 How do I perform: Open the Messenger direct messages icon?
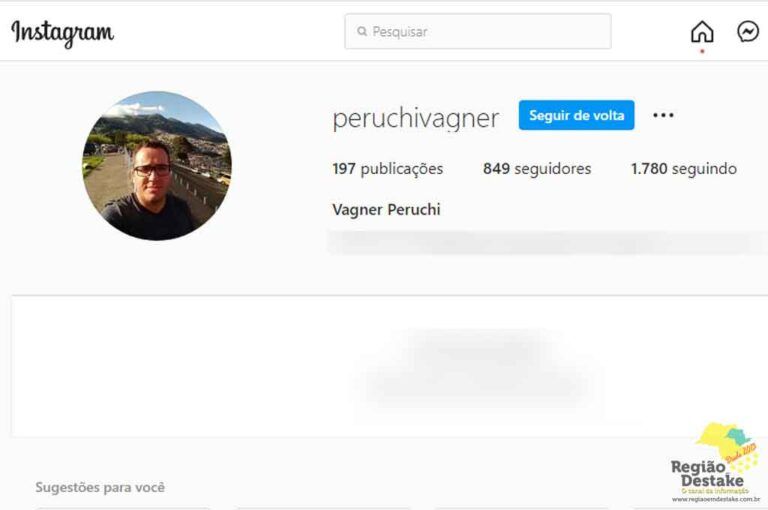[x=748, y=32]
